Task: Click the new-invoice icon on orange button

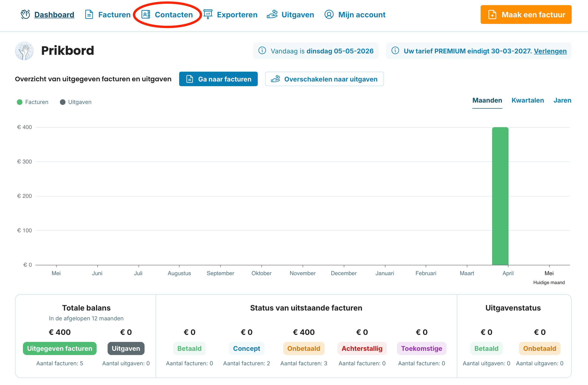Action: pyautogui.click(x=492, y=15)
